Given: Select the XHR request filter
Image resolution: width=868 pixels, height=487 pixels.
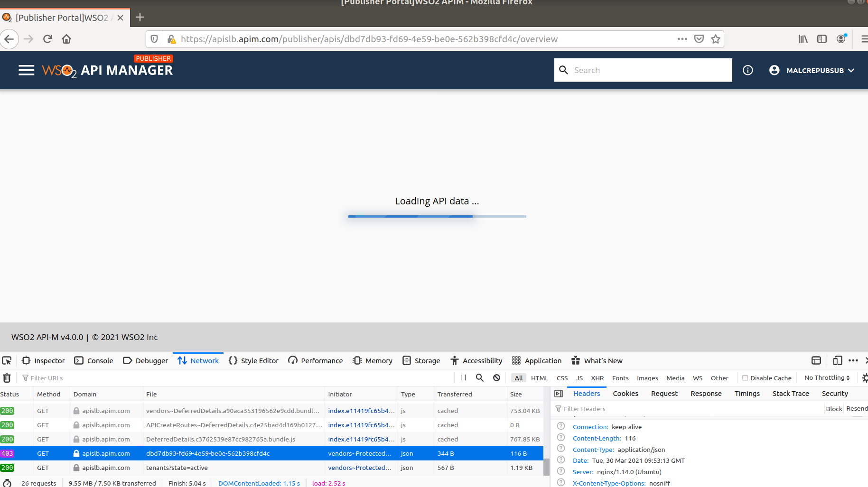Looking at the screenshot, I should 597,377.
